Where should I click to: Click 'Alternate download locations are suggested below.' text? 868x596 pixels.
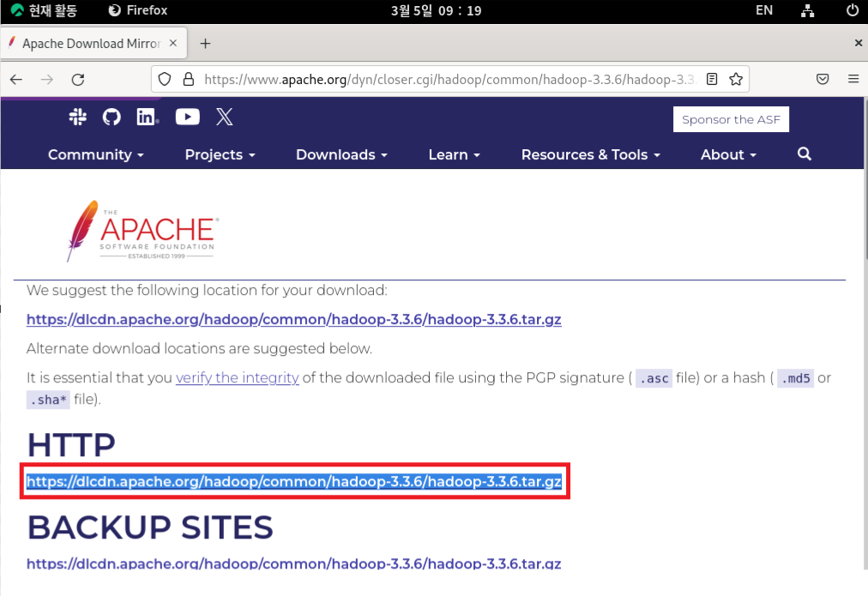point(199,349)
